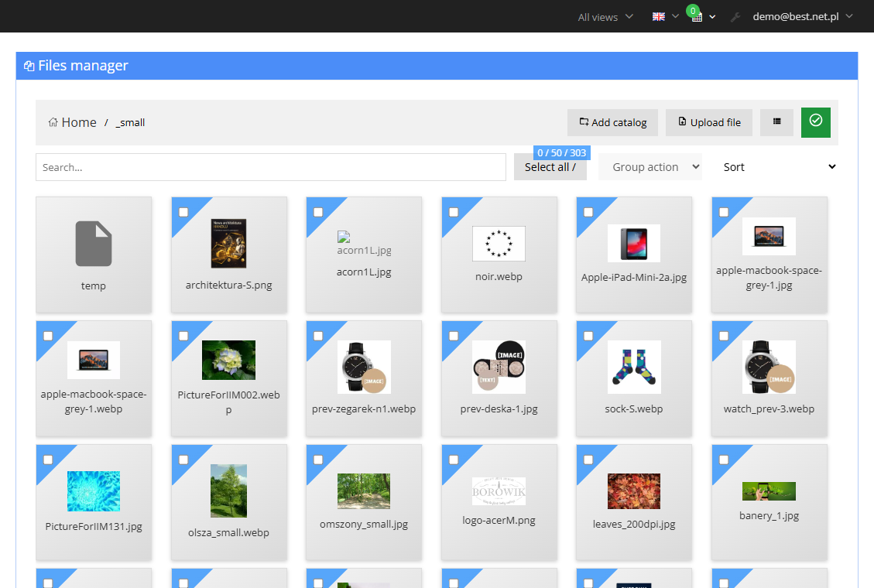This screenshot has width=874, height=588.
Task: Click the Home breadcrumb house icon
Action: (53, 122)
